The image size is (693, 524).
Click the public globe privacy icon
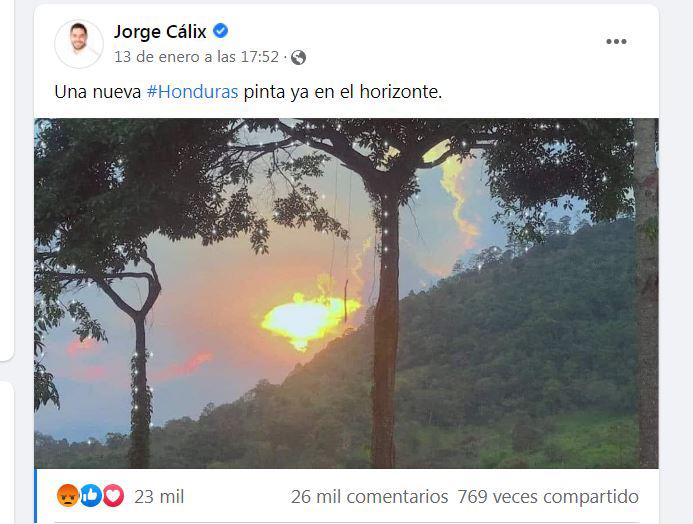tap(298, 57)
